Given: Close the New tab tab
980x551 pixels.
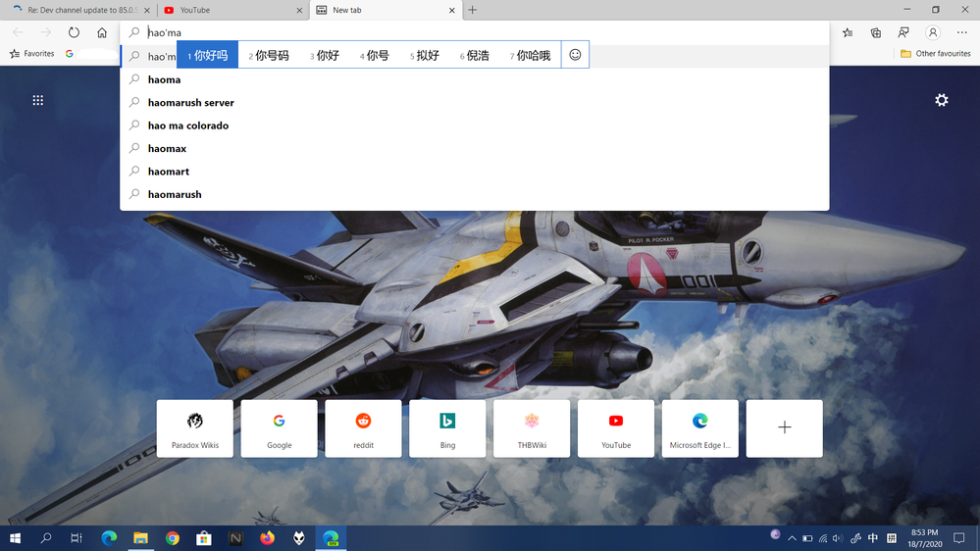Looking at the screenshot, I should point(452,10).
